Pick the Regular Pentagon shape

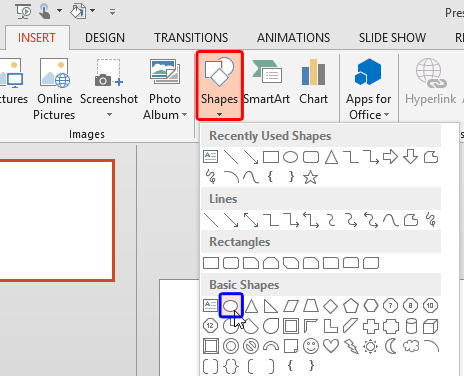click(351, 306)
